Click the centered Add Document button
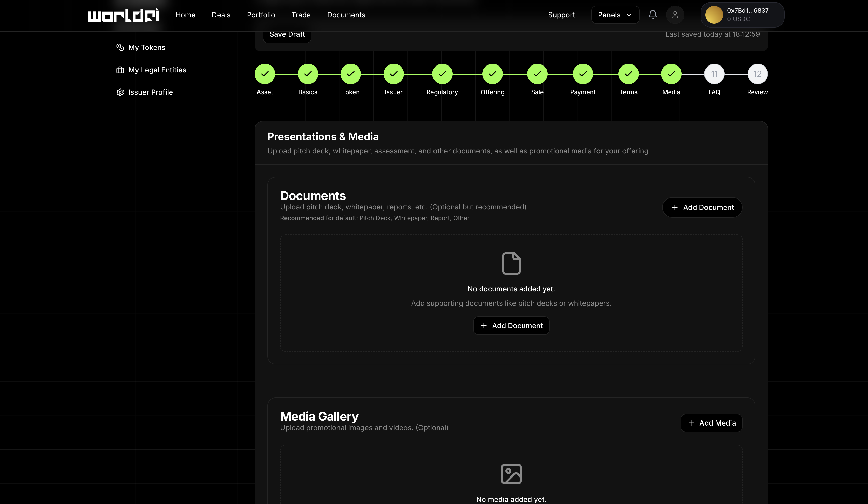868x504 pixels. click(x=511, y=326)
